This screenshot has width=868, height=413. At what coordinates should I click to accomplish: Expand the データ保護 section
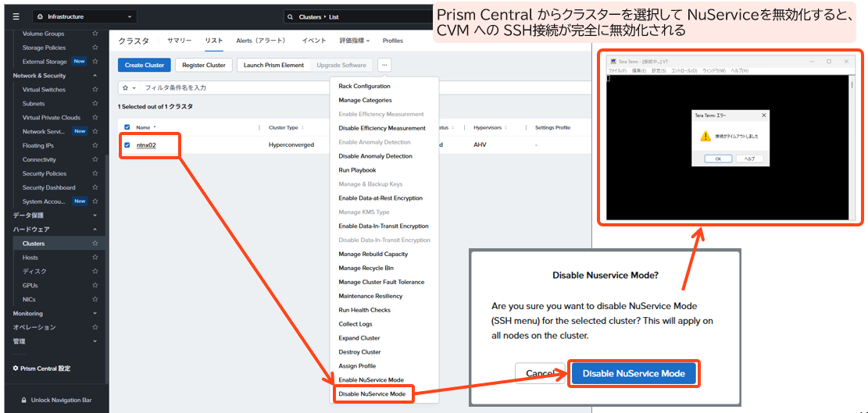pos(95,215)
